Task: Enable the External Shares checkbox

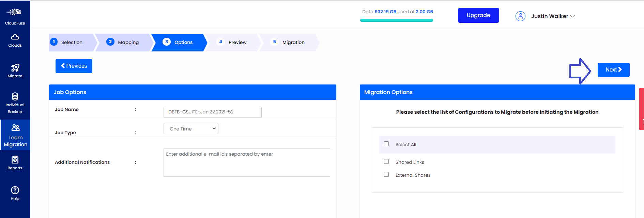Action: [386, 174]
